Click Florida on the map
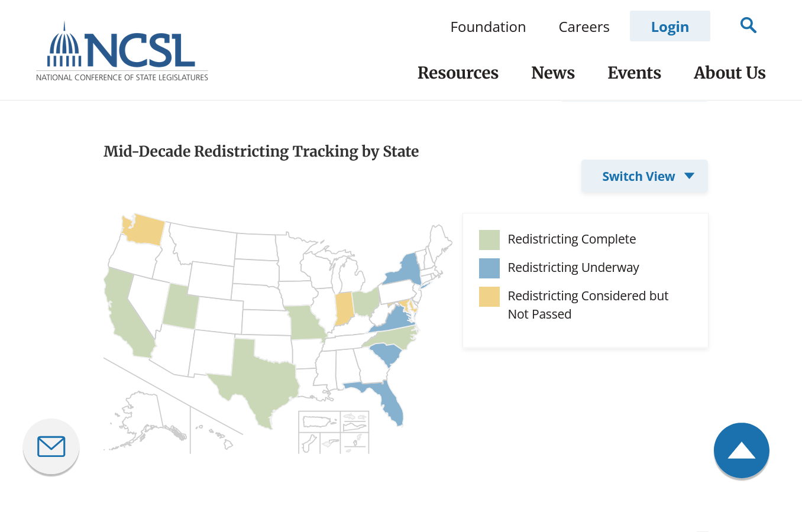 pyautogui.click(x=392, y=402)
